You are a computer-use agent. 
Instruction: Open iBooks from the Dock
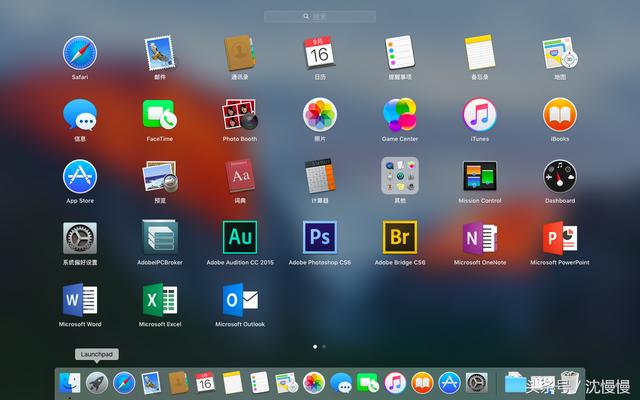(422, 383)
